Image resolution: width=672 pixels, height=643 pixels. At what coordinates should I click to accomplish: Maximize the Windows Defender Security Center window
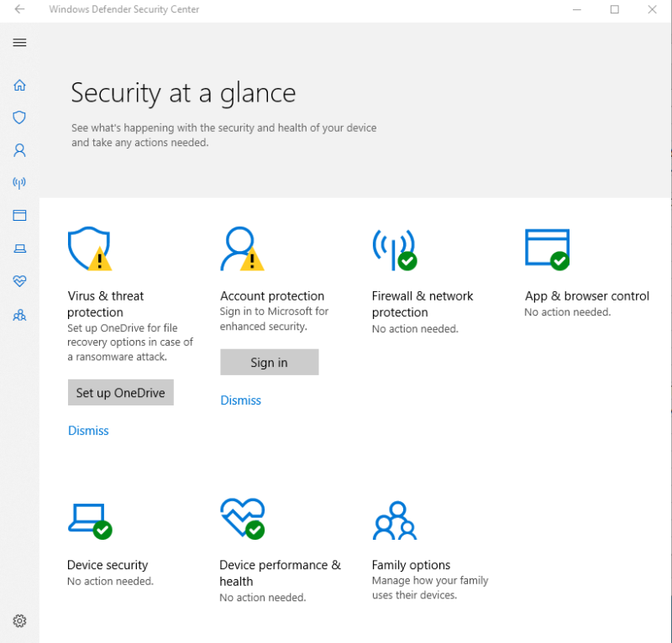615,9
